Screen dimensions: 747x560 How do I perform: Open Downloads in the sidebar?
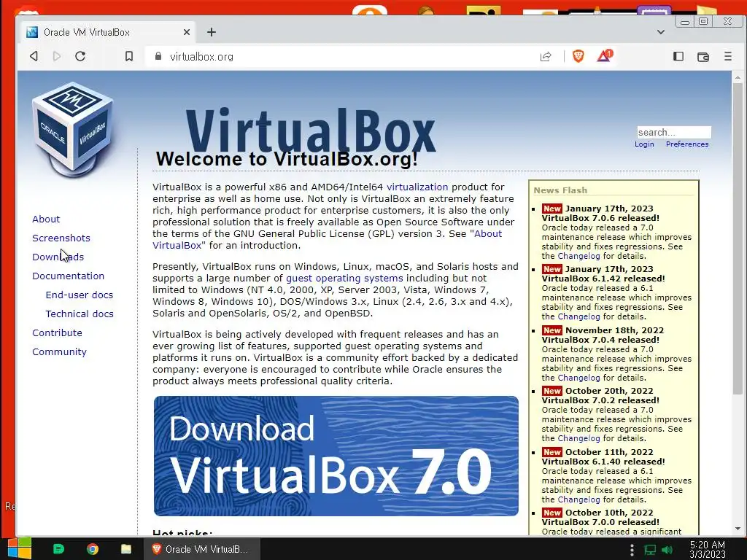(58, 257)
